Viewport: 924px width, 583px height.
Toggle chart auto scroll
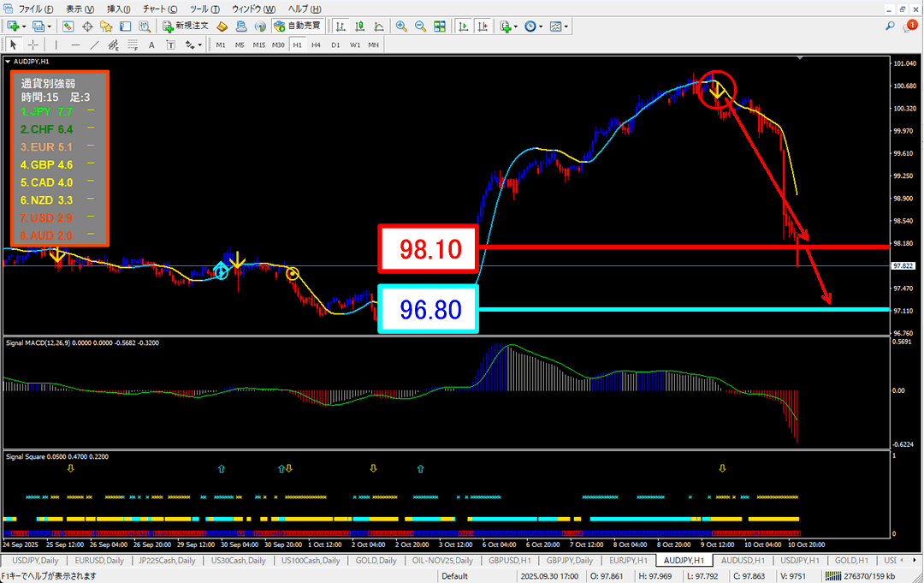click(464, 26)
